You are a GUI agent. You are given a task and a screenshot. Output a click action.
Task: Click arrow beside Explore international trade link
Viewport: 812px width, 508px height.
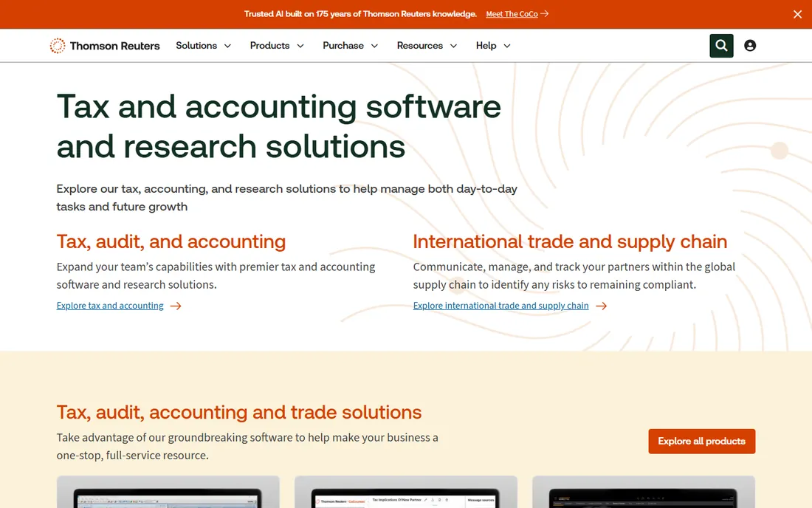[x=601, y=306]
